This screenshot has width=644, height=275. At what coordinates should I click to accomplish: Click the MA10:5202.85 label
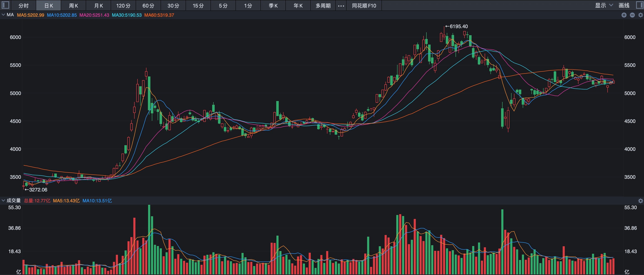point(62,15)
